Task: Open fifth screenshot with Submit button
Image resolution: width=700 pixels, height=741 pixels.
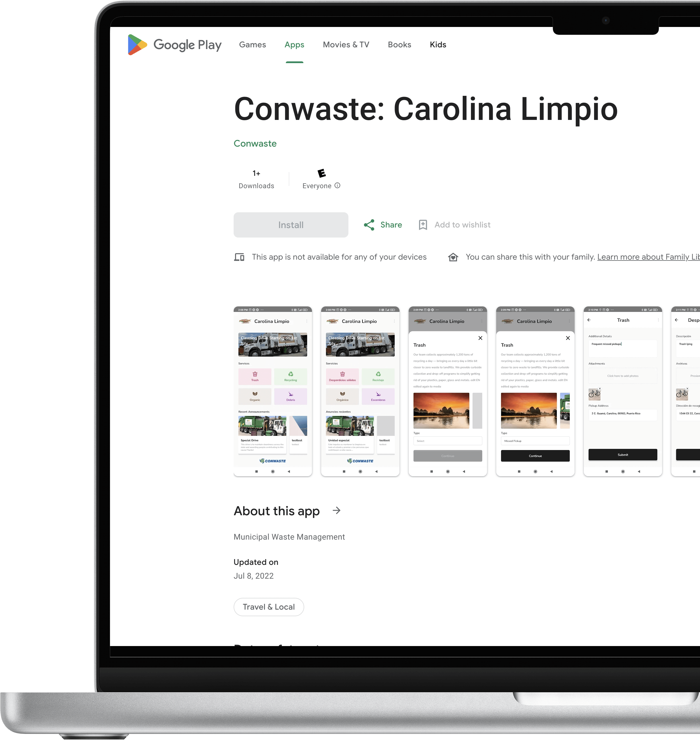Action: (x=623, y=392)
